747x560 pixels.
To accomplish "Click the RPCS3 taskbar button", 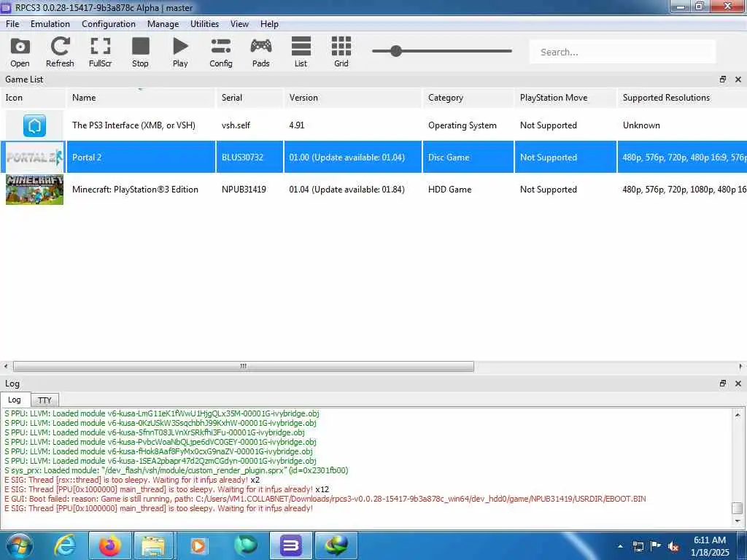I will (x=290, y=545).
